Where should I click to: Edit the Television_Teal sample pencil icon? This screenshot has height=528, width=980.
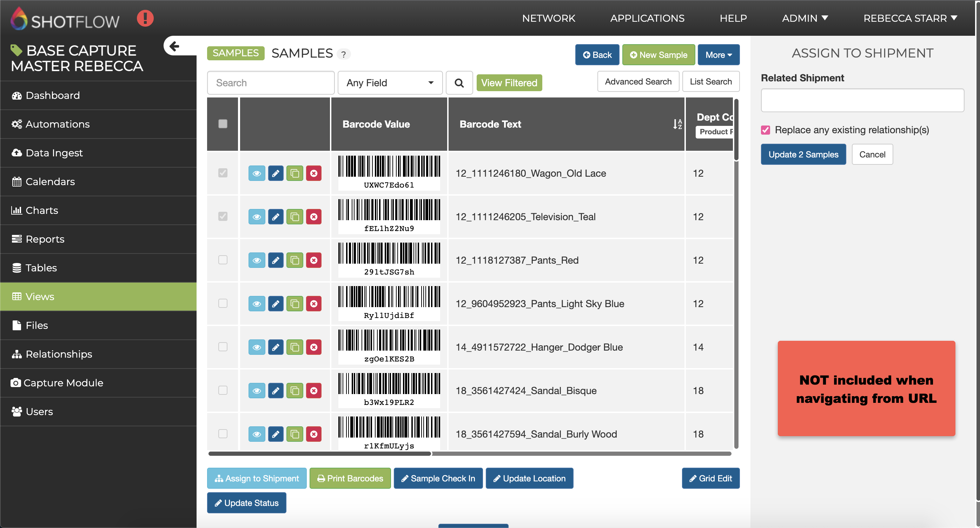(x=276, y=217)
